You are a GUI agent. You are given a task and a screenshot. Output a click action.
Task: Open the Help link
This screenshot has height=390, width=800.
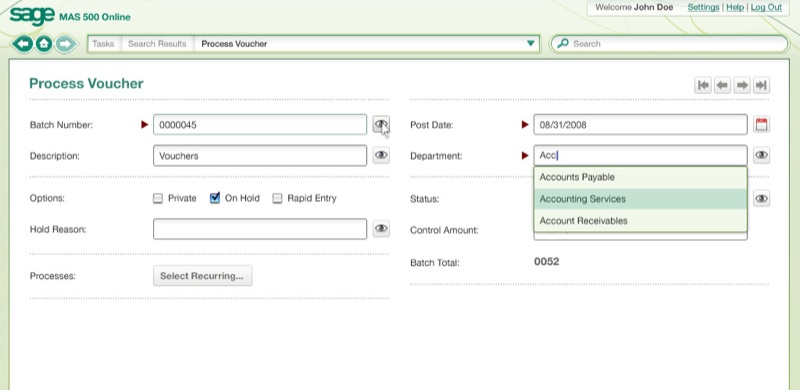[x=735, y=7]
